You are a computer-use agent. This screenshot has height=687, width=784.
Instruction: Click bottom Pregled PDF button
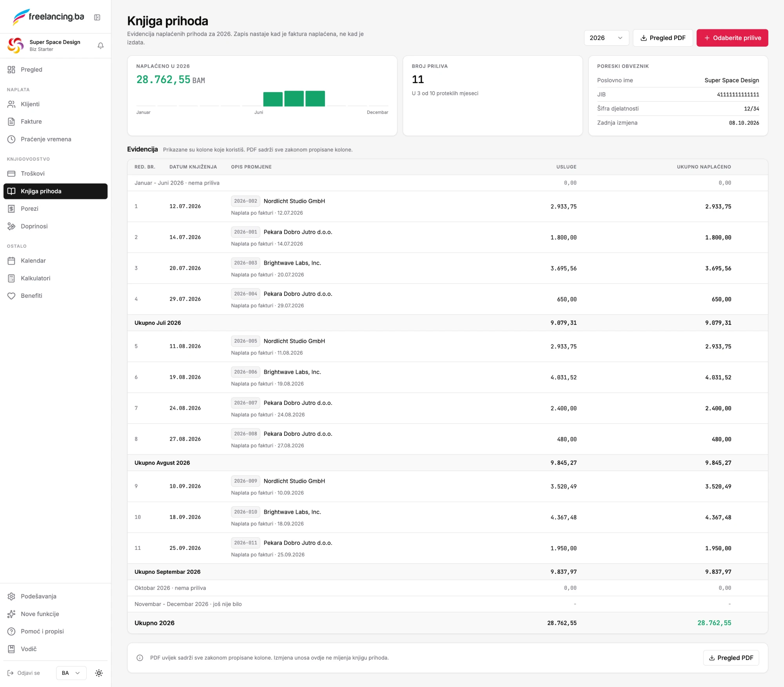coord(731,658)
